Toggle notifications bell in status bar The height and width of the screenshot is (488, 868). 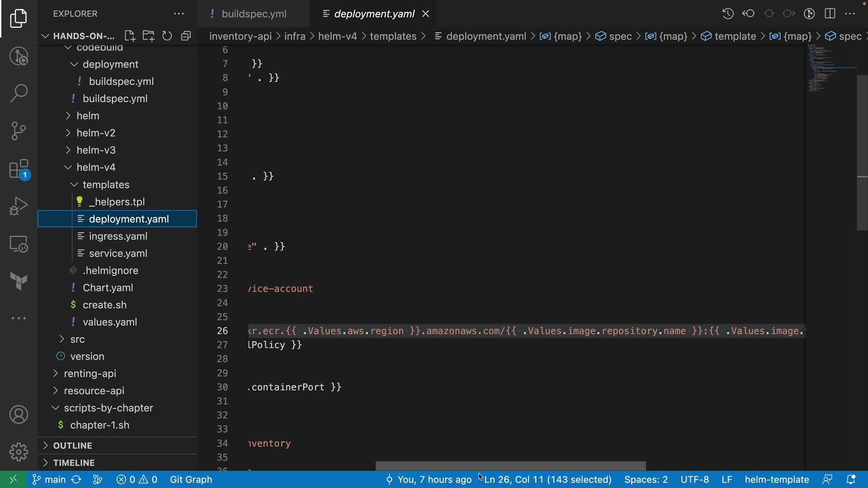[x=851, y=479]
